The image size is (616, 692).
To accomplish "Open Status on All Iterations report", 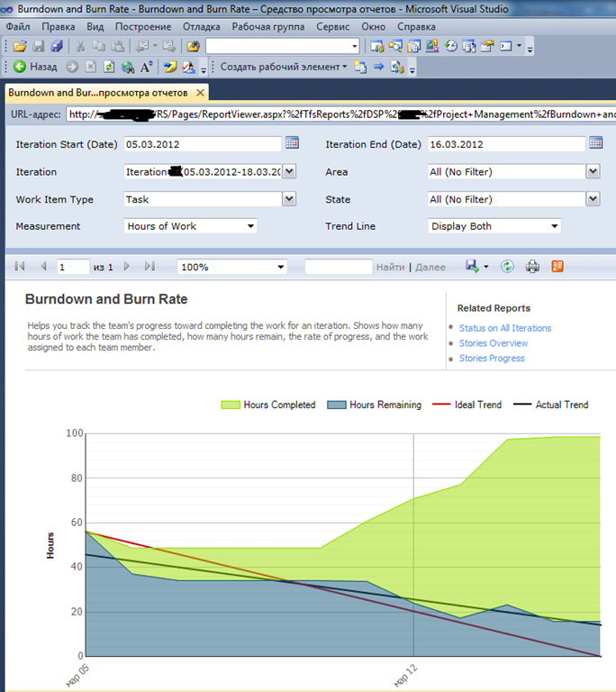I will click(505, 328).
